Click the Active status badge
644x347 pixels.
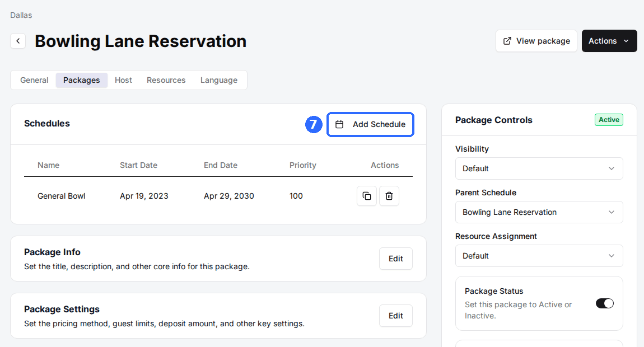[x=609, y=120]
